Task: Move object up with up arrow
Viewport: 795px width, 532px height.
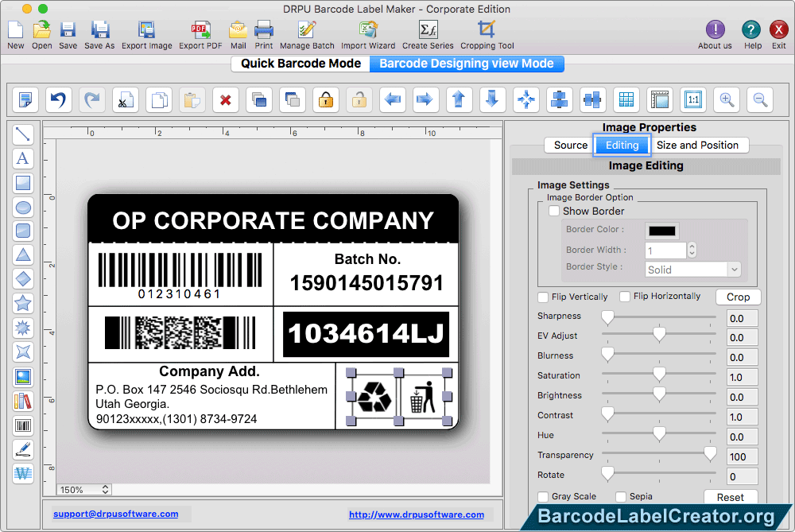Action: 459,99
